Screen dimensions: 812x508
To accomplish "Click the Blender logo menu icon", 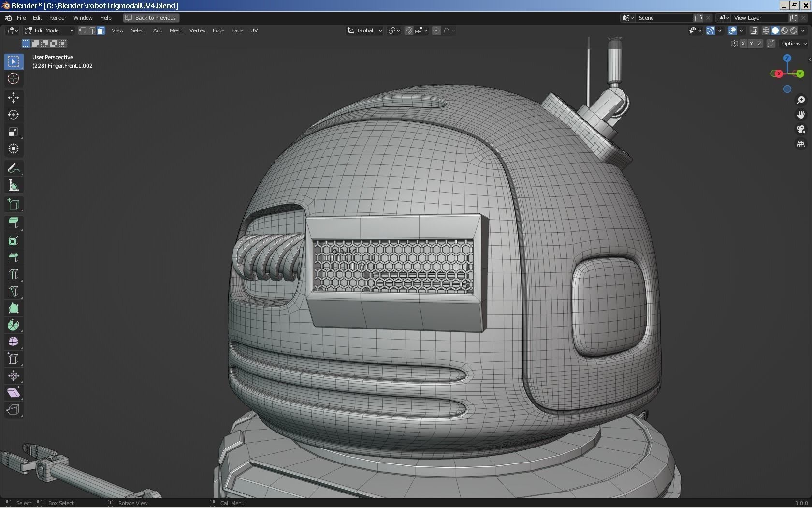I will pos(8,18).
